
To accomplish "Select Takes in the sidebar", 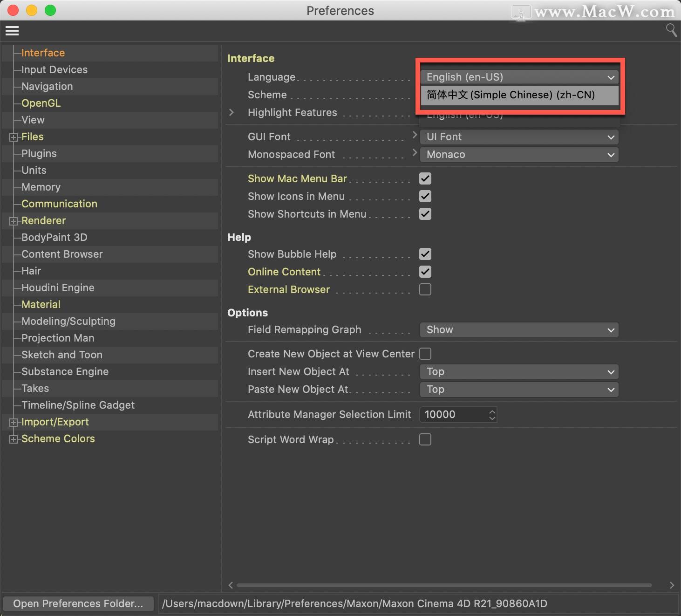I will click(x=35, y=388).
